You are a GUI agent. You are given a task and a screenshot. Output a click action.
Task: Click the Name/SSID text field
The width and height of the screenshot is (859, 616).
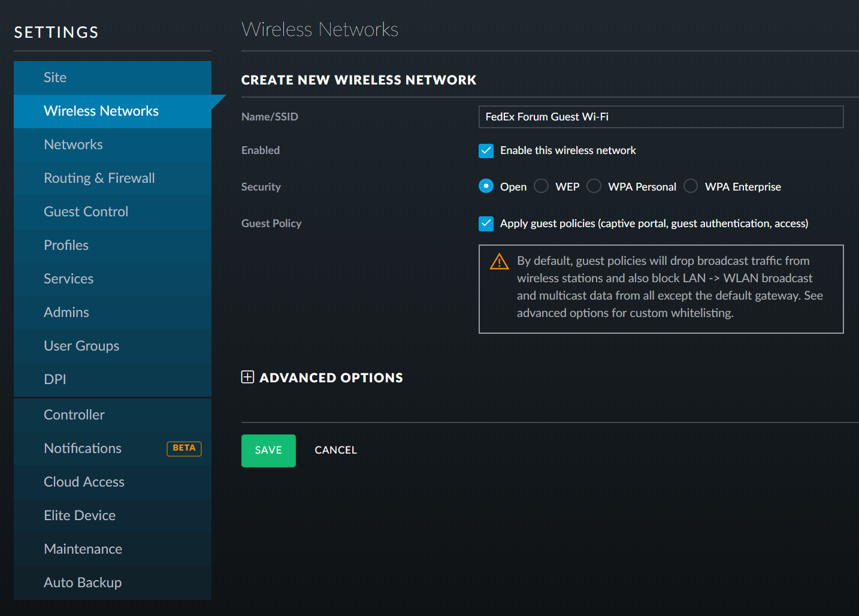click(x=660, y=117)
